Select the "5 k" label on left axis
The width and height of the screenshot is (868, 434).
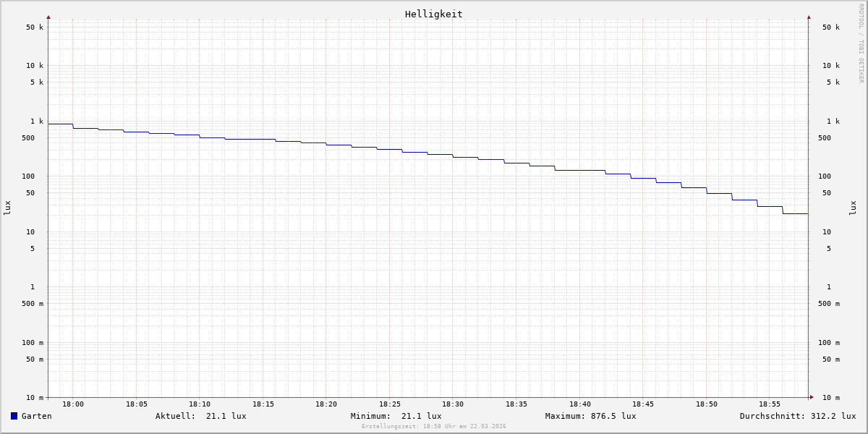(37, 82)
